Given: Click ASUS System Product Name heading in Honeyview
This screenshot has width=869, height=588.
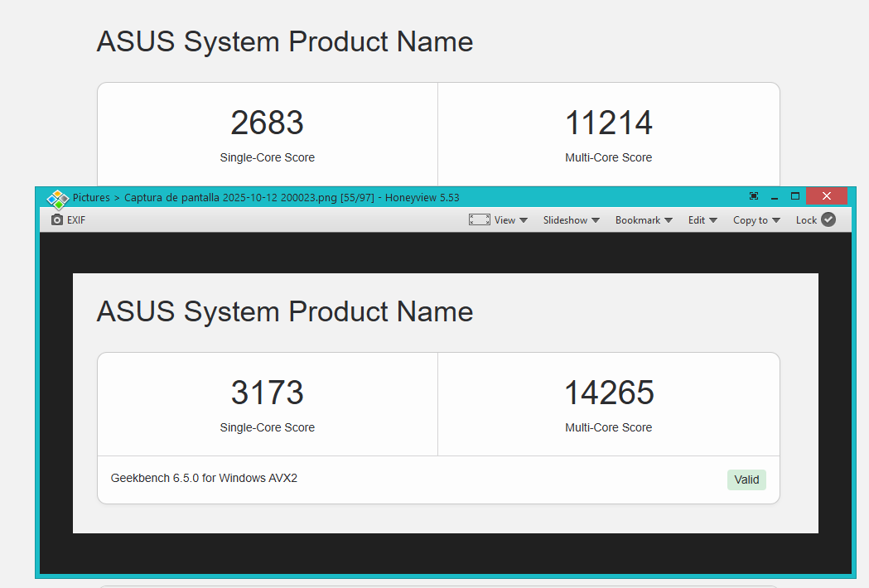Looking at the screenshot, I should [x=285, y=311].
